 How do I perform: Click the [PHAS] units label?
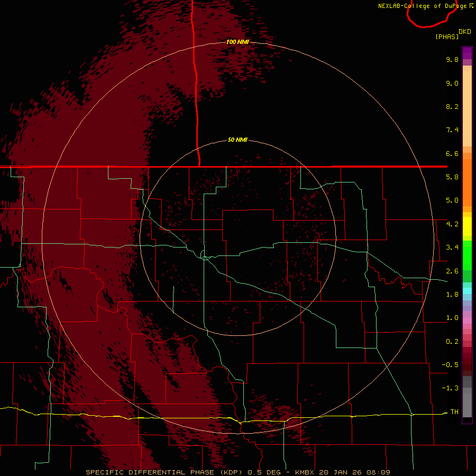447,36
